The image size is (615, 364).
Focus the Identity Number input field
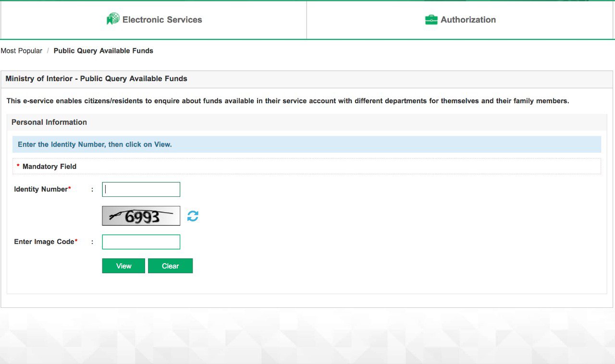(x=141, y=190)
